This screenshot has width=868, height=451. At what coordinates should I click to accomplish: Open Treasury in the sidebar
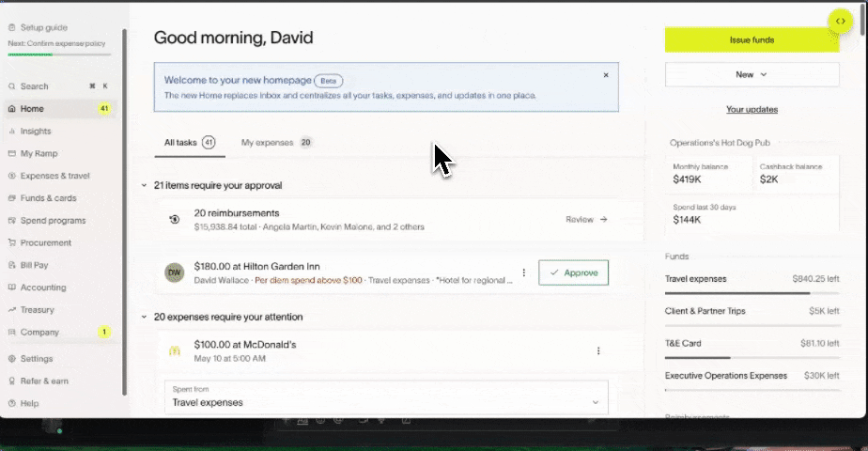[x=60, y=310]
